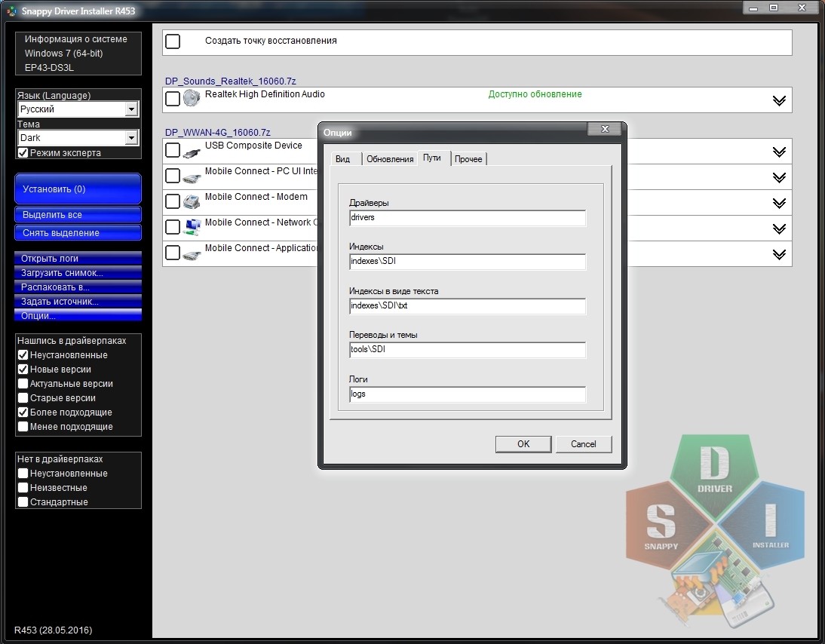Check the Mobile Connect - Application checkbox
The width and height of the screenshot is (825, 644).
tap(173, 253)
